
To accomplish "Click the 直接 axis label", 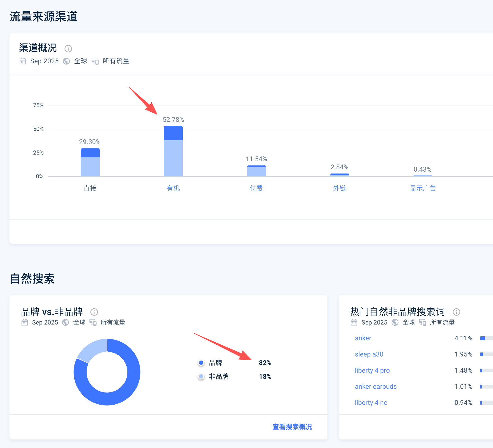I will point(90,188).
